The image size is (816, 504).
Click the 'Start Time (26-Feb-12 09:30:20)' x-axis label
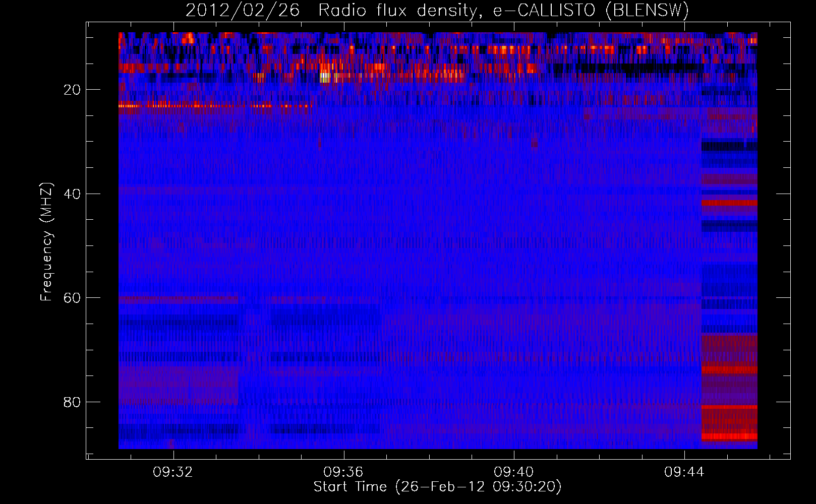tap(437, 487)
